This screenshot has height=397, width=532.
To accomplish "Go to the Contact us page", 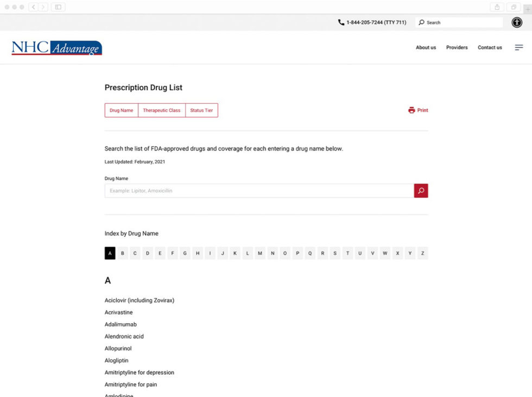I will tap(490, 48).
